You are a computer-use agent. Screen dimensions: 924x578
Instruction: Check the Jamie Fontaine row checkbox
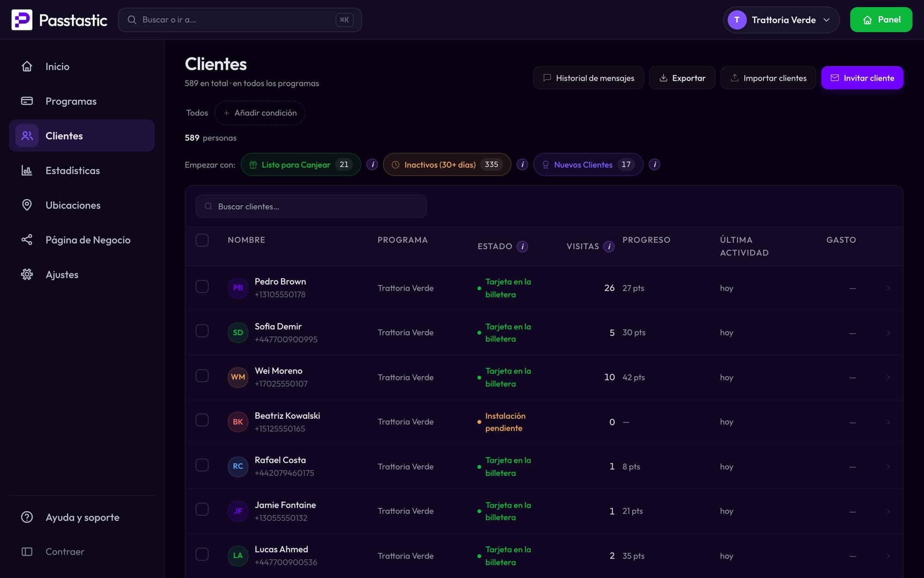click(202, 509)
